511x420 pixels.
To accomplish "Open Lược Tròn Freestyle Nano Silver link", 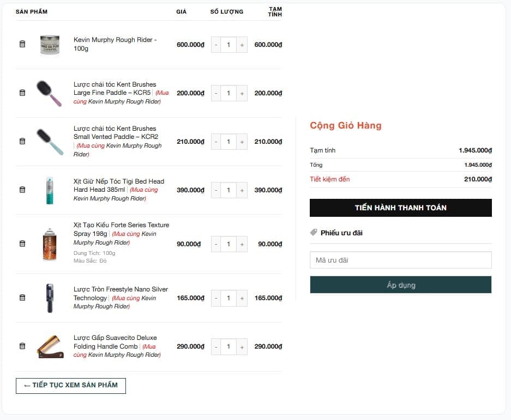I will 121,289.
